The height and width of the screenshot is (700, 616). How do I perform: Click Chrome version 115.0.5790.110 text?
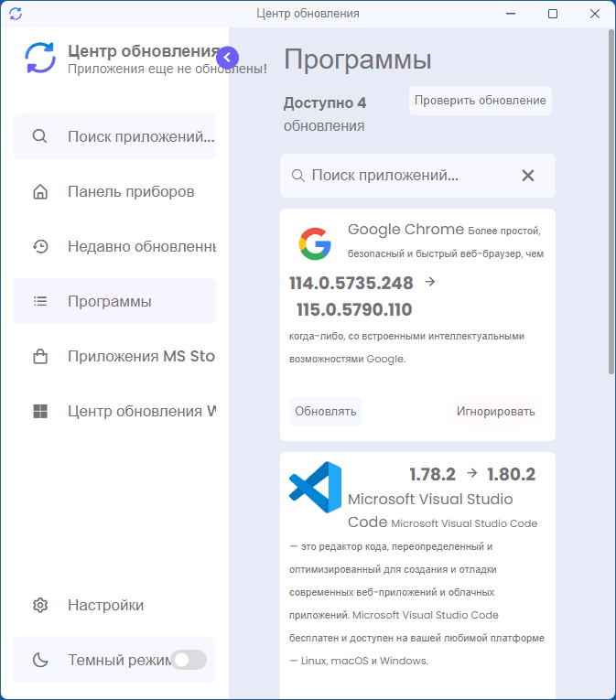(x=354, y=309)
